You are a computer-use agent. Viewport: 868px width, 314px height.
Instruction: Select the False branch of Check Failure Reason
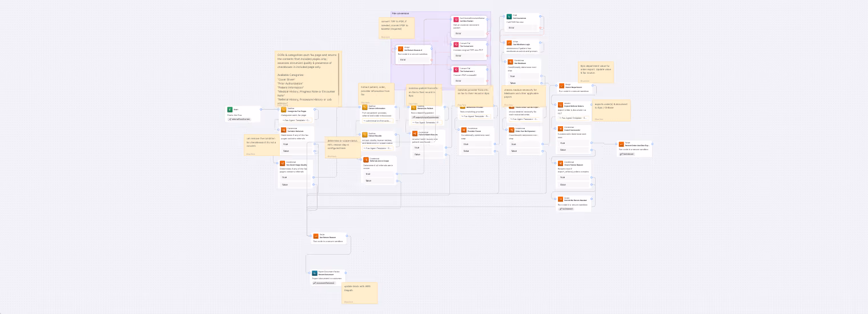(x=574, y=184)
